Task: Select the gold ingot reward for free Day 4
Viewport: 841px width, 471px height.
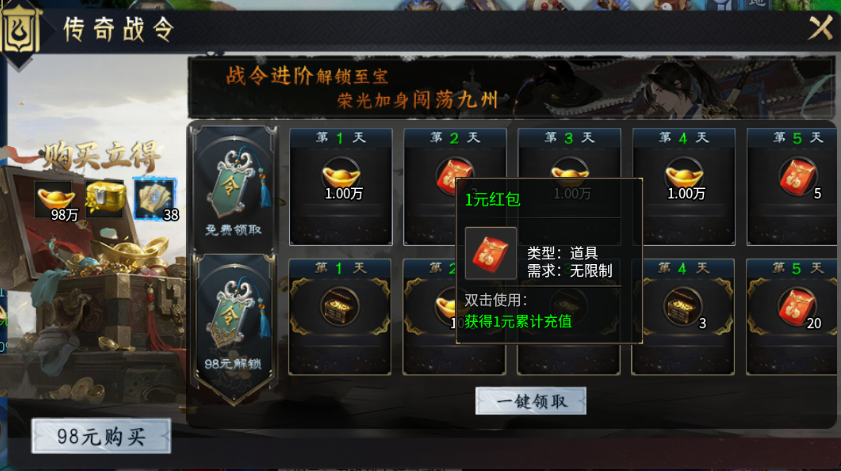Action: point(684,179)
